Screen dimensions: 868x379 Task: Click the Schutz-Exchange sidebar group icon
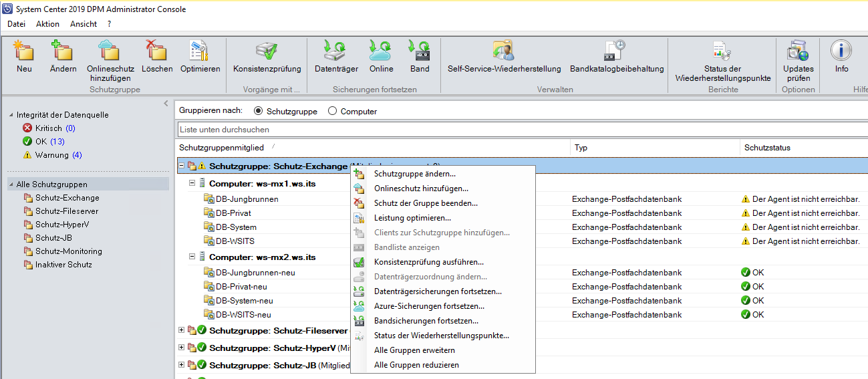pyautogui.click(x=28, y=198)
